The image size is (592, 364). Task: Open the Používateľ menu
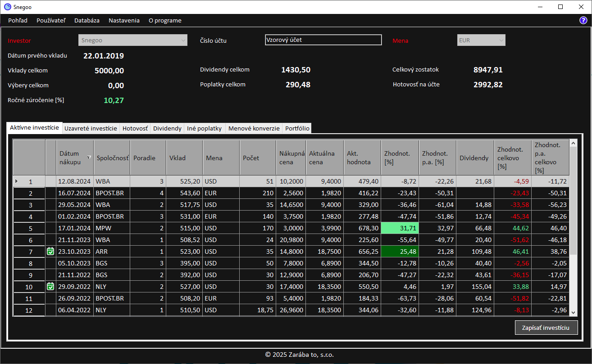pyautogui.click(x=51, y=20)
